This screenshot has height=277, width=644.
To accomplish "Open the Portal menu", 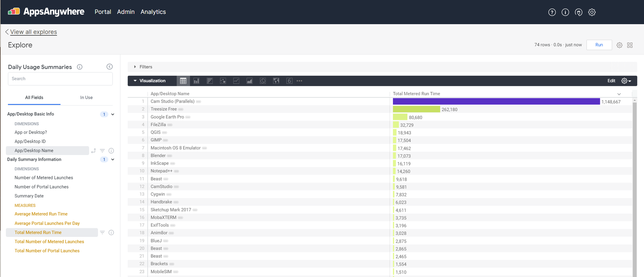I will (x=103, y=12).
